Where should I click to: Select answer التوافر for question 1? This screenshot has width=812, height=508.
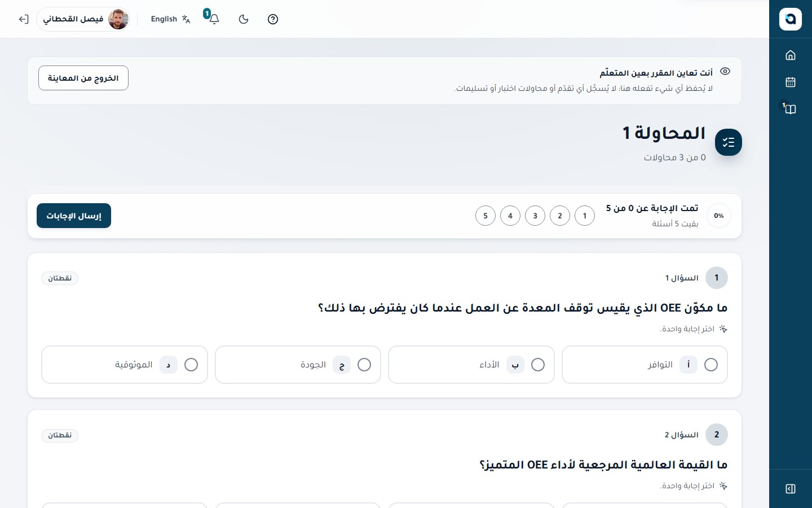coord(645,365)
